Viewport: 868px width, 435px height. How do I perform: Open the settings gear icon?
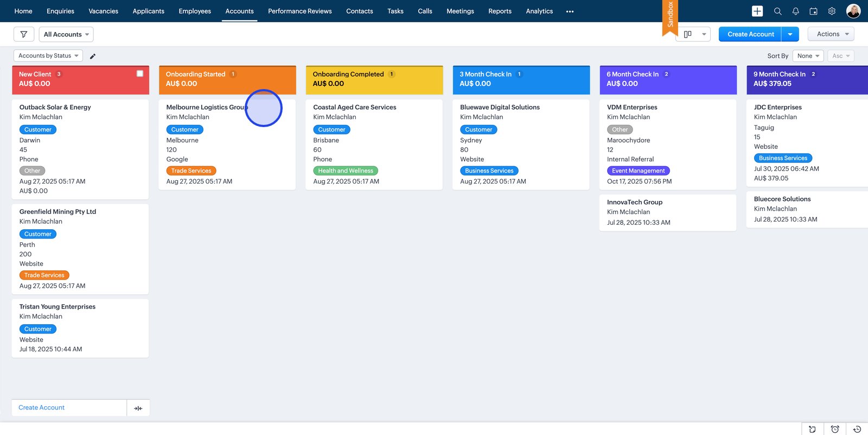click(x=832, y=11)
